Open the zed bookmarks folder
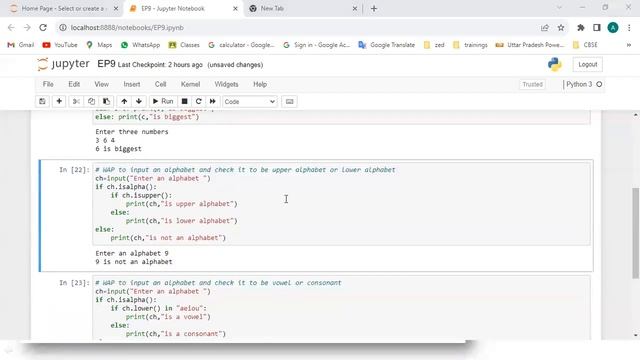Image resolution: width=640 pixels, height=360 pixels. point(434,45)
